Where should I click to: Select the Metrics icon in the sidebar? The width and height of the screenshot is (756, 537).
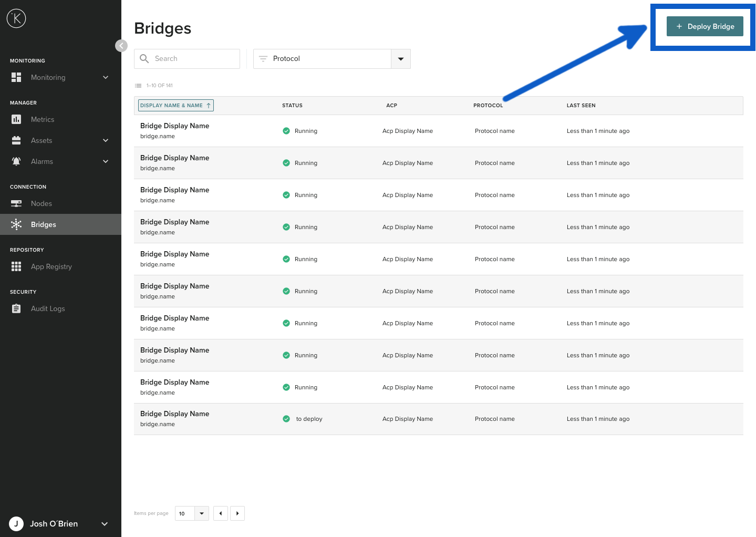(x=16, y=119)
